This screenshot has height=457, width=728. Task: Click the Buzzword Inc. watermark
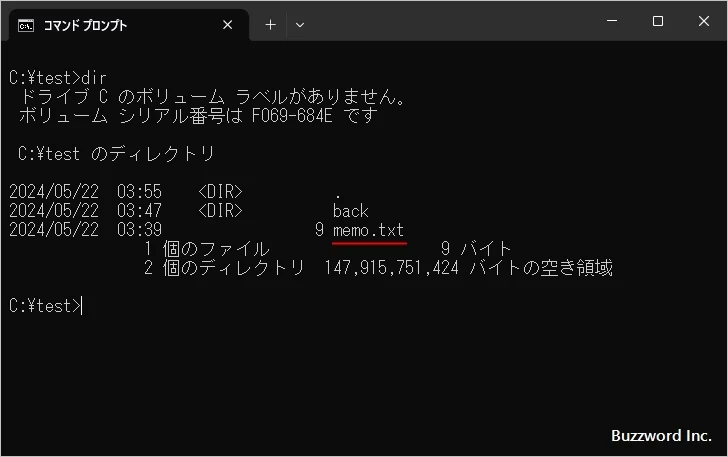pos(660,436)
